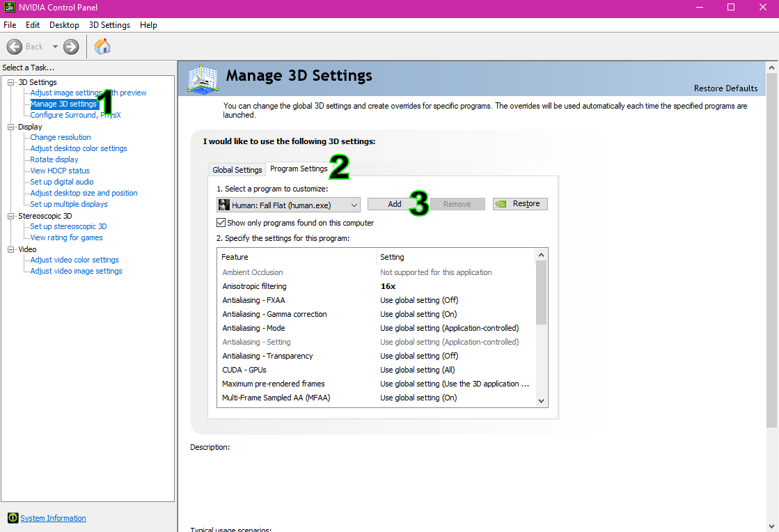
Task: Uncheck Show only programs found on this computer
Action: click(x=221, y=223)
